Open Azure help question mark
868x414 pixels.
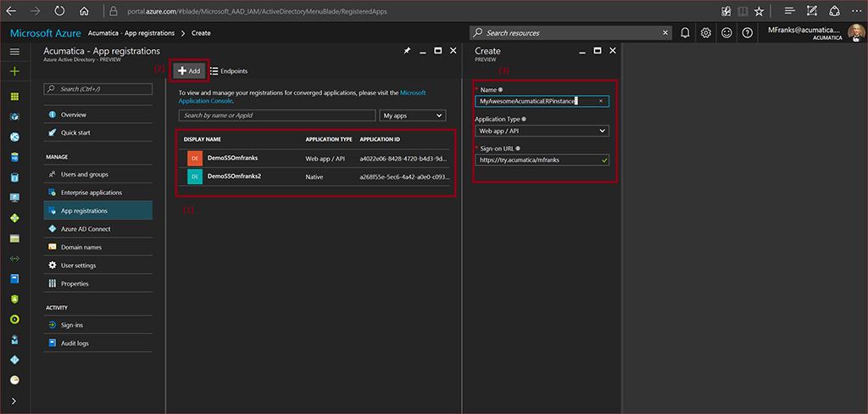748,33
